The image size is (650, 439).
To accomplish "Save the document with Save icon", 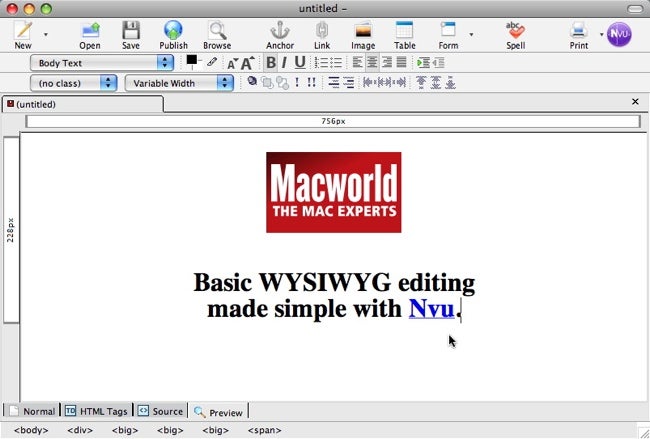I will tap(131, 31).
